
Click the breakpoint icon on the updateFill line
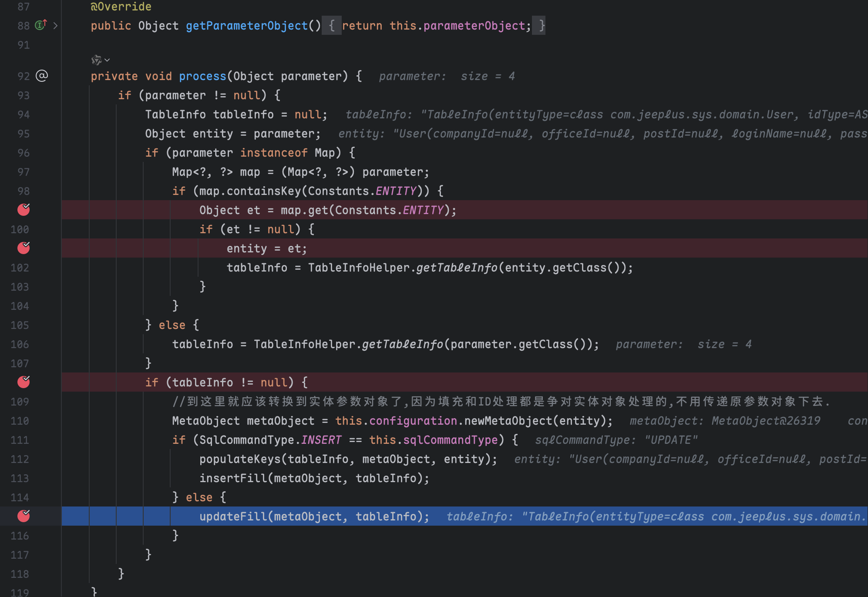(24, 517)
